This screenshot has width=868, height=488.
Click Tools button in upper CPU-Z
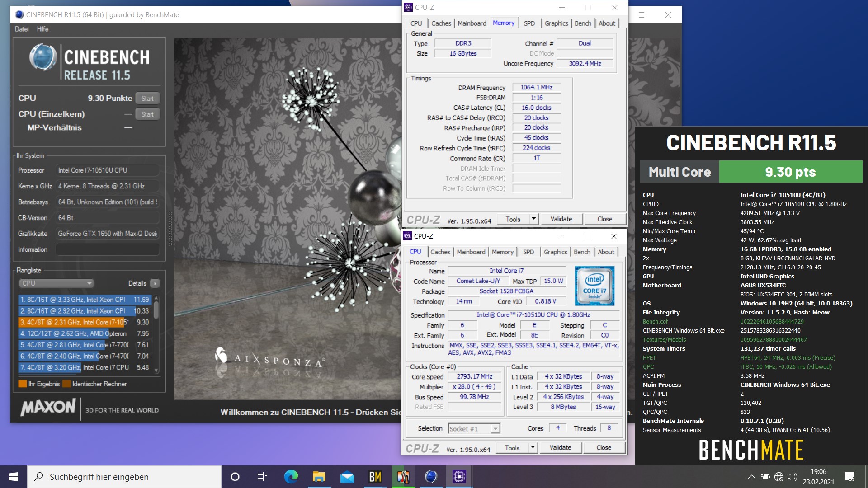pyautogui.click(x=513, y=219)
